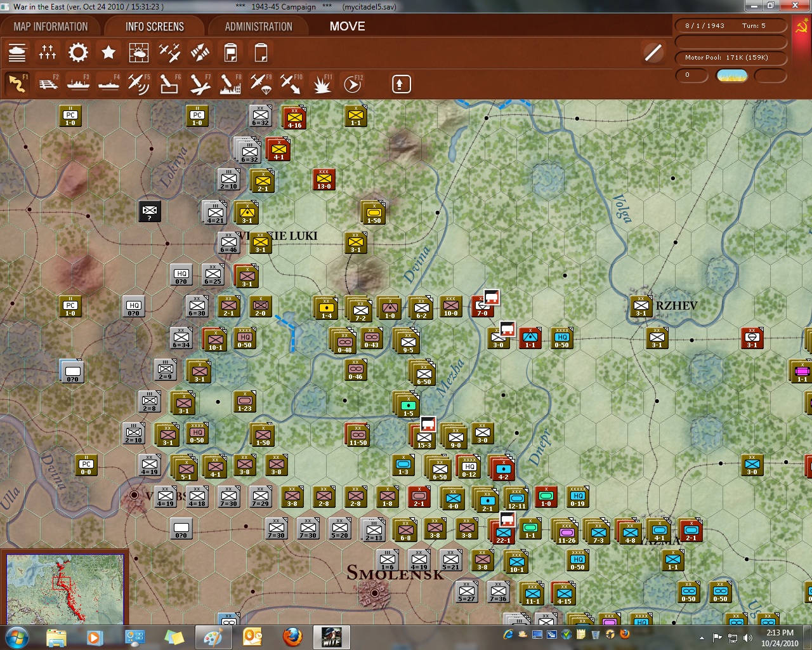Select the F9 air transport mode
This screenshot has height=650, width=812.
[x=261, y=84]
